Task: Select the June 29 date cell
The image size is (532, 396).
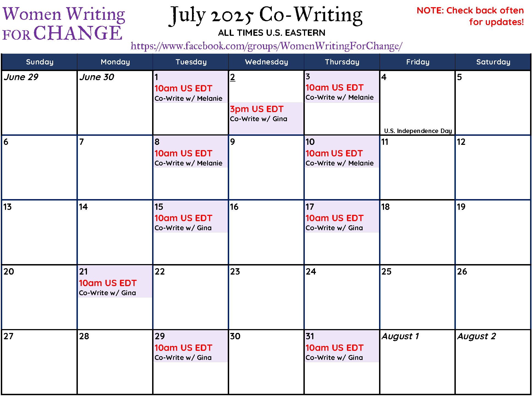Action: coord(39,103)
